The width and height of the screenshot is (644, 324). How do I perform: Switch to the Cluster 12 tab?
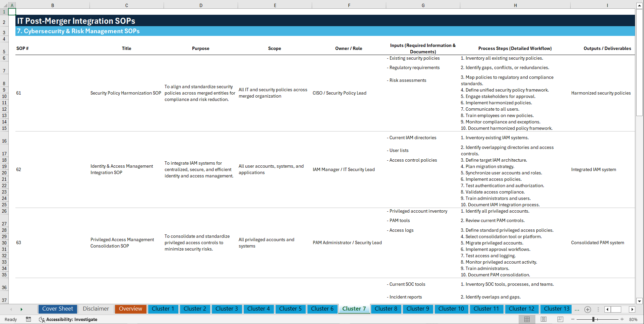[522, 309]
